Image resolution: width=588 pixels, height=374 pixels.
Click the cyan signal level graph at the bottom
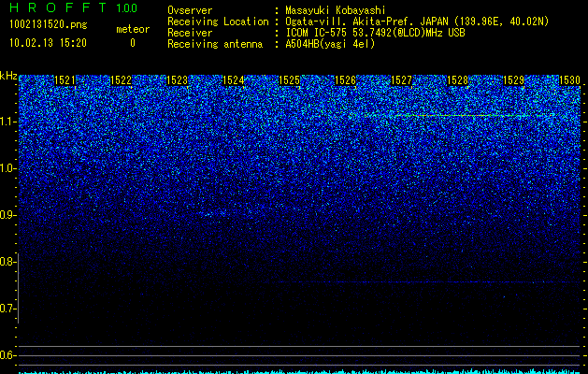point(300,371)
